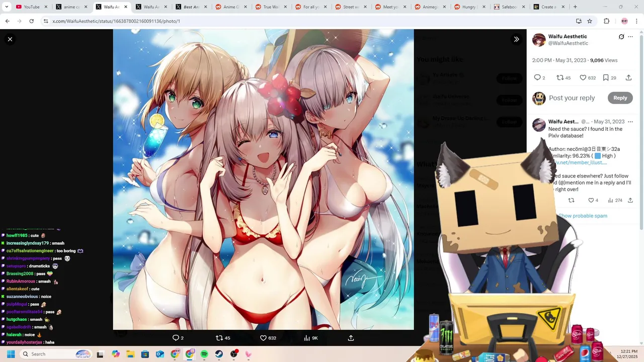This screenshot has height=362, width=644.
Task: Switch to the 'True Wai' Reddit tab
Action: coord(270,7)
